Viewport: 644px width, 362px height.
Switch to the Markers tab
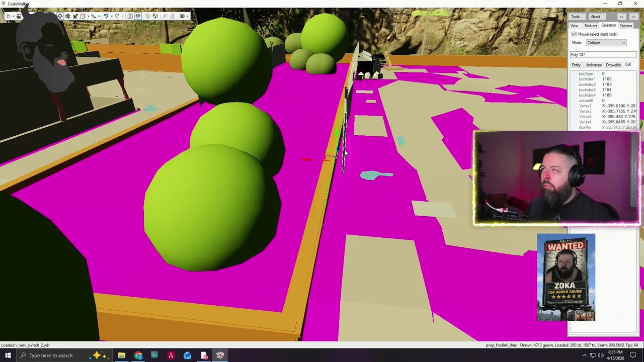[x=591, y=26]
